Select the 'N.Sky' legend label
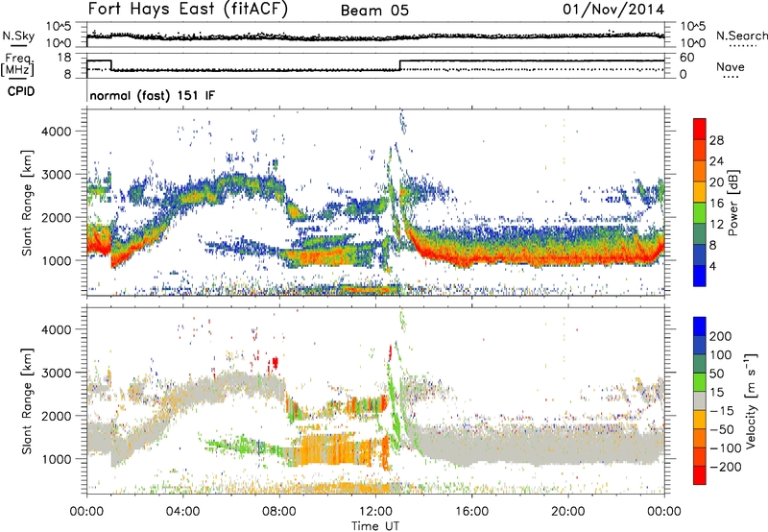 coord(18,36)
